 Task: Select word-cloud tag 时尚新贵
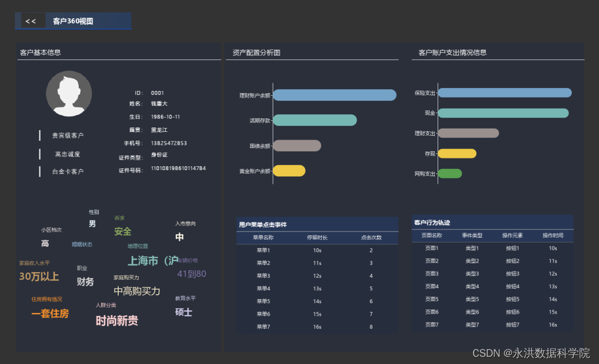click(117, 321)
